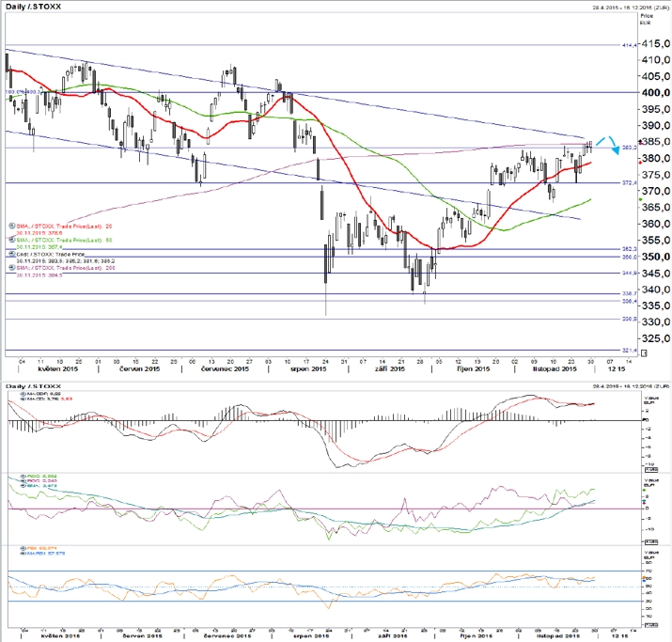The height and width of the screenshot is (642, 672).
Task: Click the teal SMA legend icon in ROC panel
Action: click(23, 486)
